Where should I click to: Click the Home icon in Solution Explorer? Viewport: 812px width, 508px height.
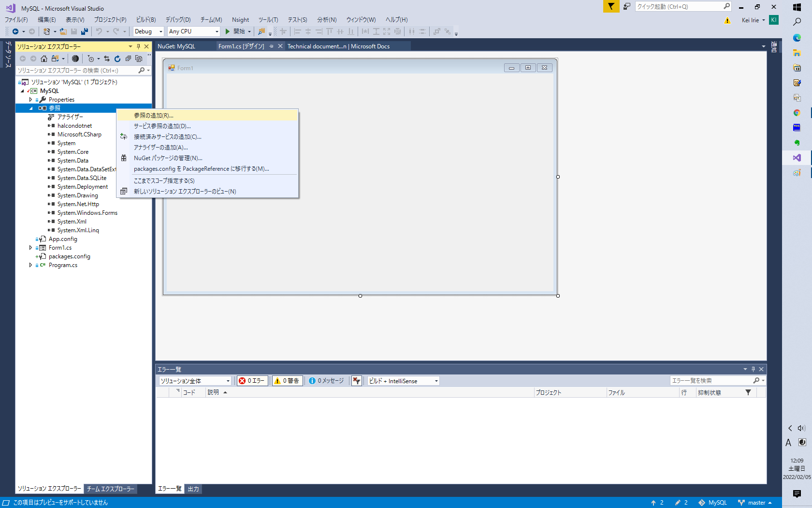[44, 59]
